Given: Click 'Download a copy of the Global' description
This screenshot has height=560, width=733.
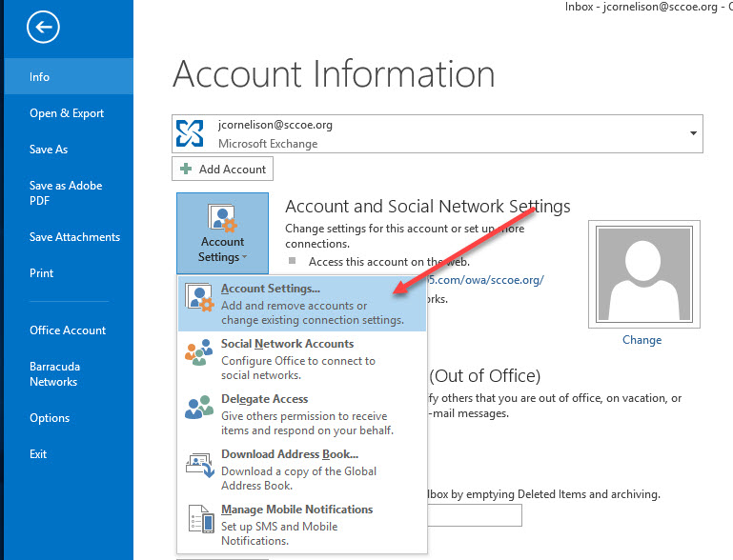Looking at the screenshot, I should [298, 470].
